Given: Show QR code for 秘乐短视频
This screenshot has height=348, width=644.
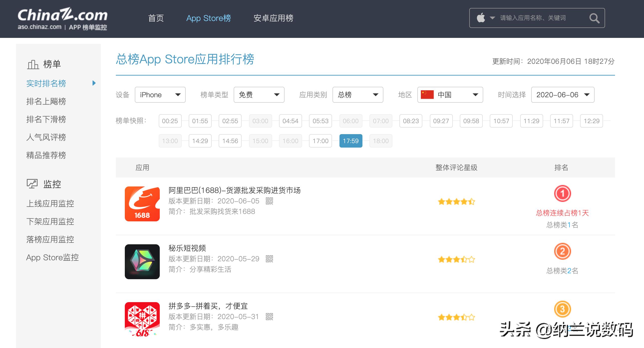Looking at the screenshot, I should point(269,259).
